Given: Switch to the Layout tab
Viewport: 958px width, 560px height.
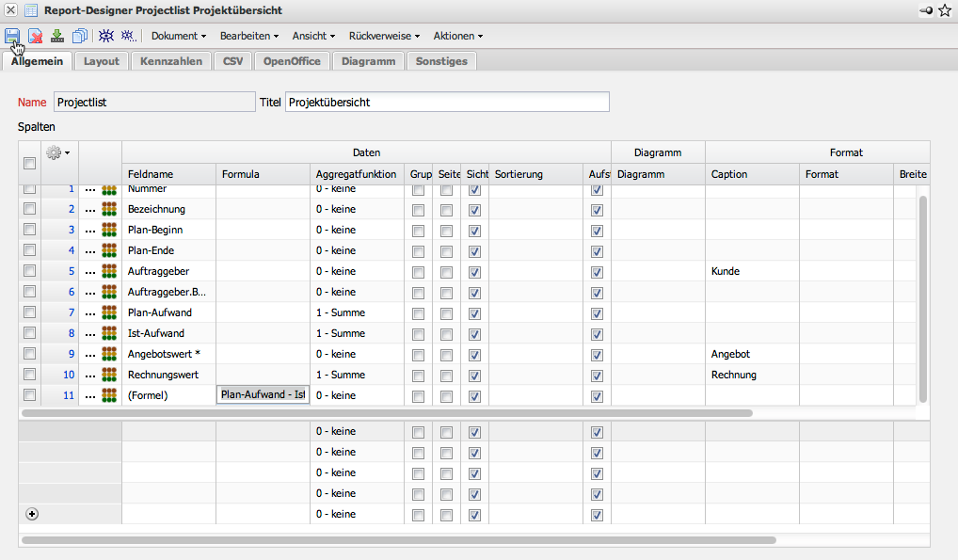Looking at the screenshot, I should (x=101, y=61).
